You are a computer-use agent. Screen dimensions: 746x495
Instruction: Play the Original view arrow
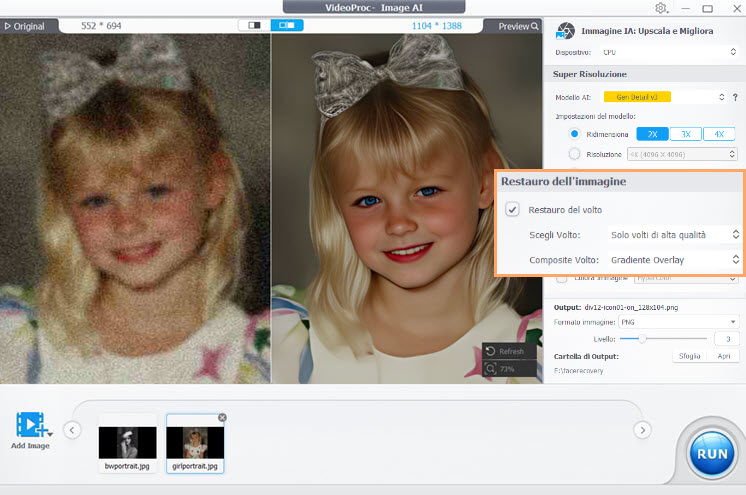(7, 26)
